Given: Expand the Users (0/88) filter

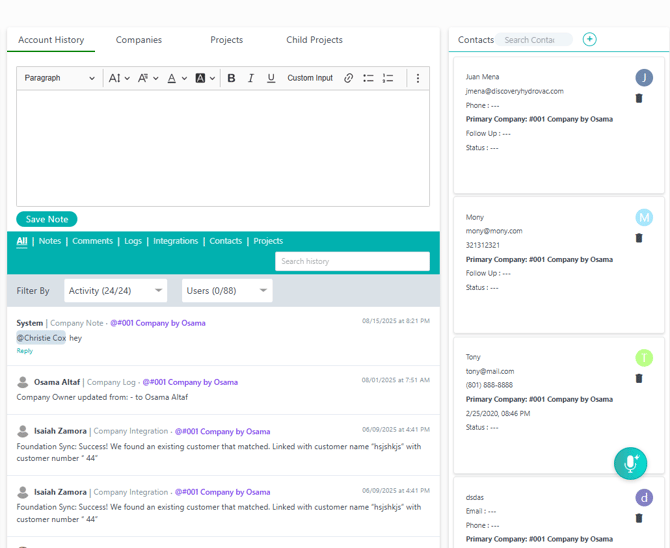Looking at the screenshot, I should [227, 291].
